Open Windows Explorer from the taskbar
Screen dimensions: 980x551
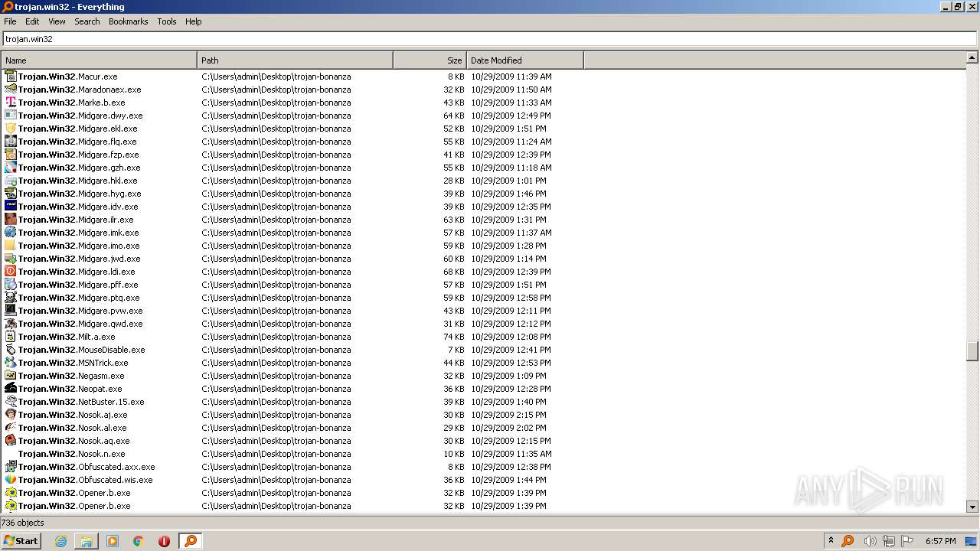coord(87,541)
